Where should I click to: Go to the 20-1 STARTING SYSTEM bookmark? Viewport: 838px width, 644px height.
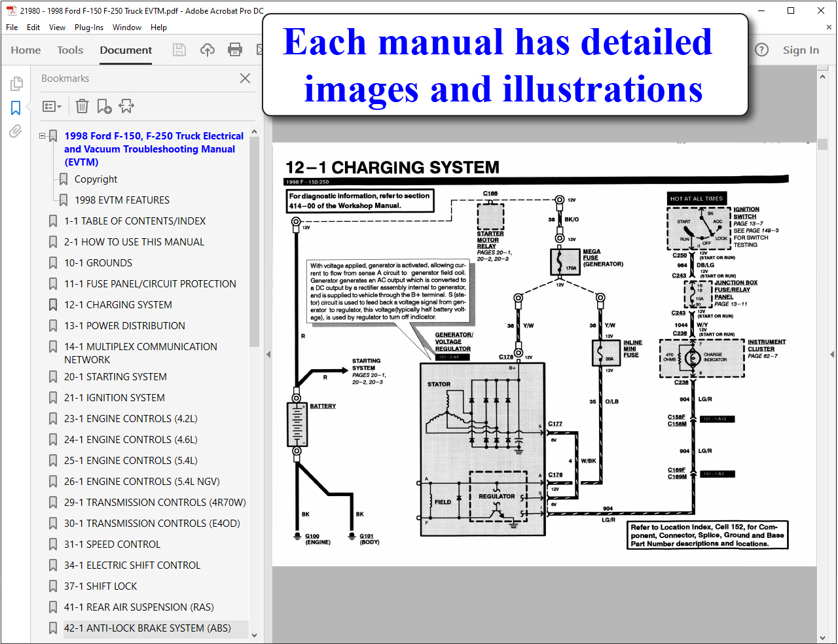point(115,377)
